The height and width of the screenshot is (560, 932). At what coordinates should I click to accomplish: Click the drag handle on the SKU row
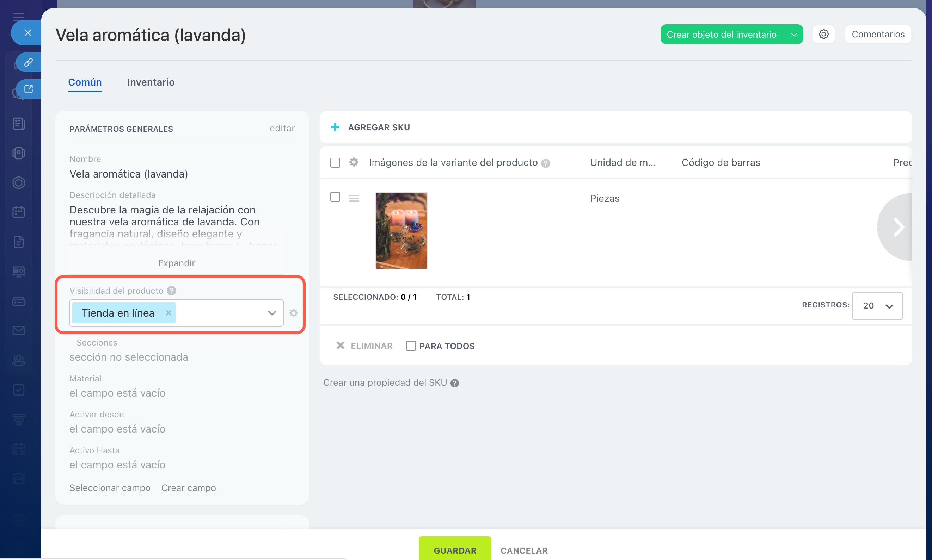(x=354, y=198)
